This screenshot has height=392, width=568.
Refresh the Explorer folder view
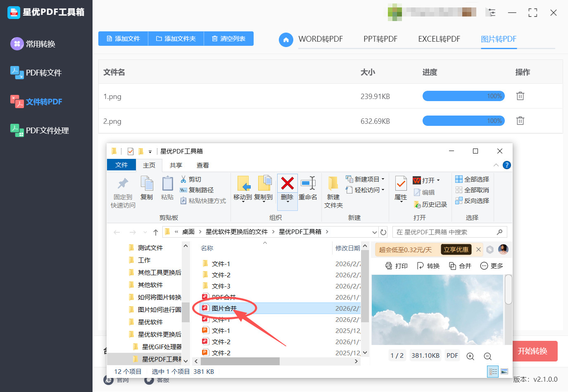click(x=383, y=232)
